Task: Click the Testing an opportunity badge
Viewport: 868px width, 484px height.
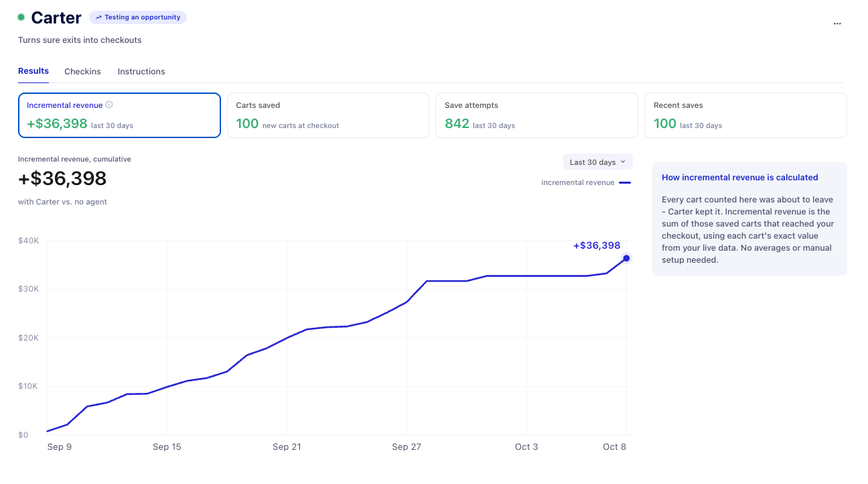Action: (138, 17)
